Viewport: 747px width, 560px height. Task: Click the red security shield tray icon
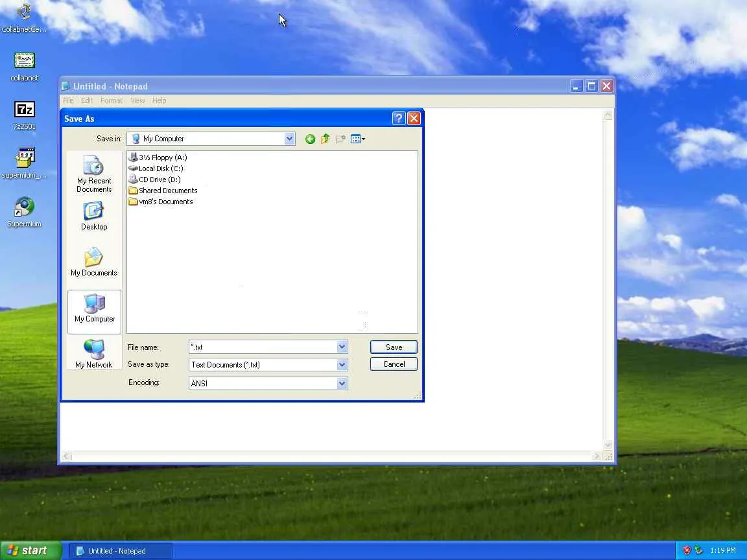tap(687, 550)
